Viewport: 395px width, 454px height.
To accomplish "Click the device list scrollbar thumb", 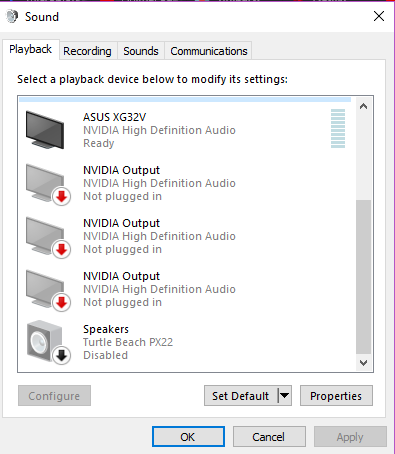I will coord(363,277).
